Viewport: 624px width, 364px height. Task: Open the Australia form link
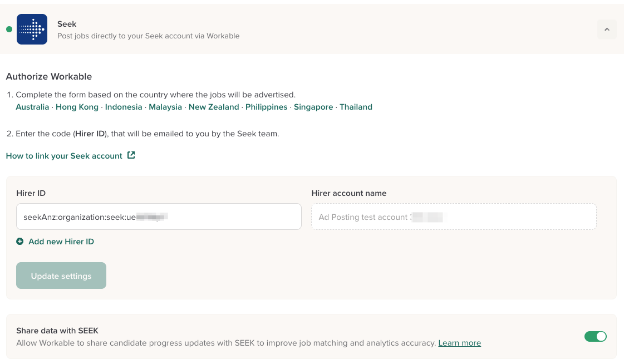click(32, 107)
